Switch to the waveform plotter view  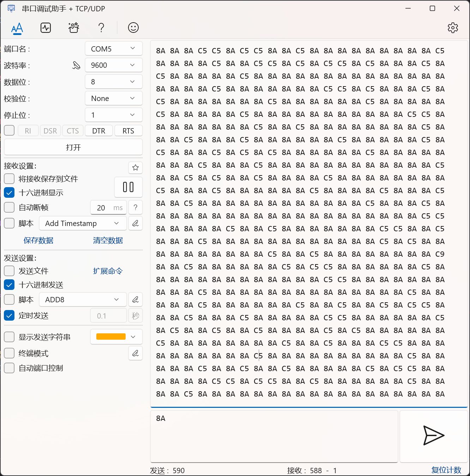[46, 28]
